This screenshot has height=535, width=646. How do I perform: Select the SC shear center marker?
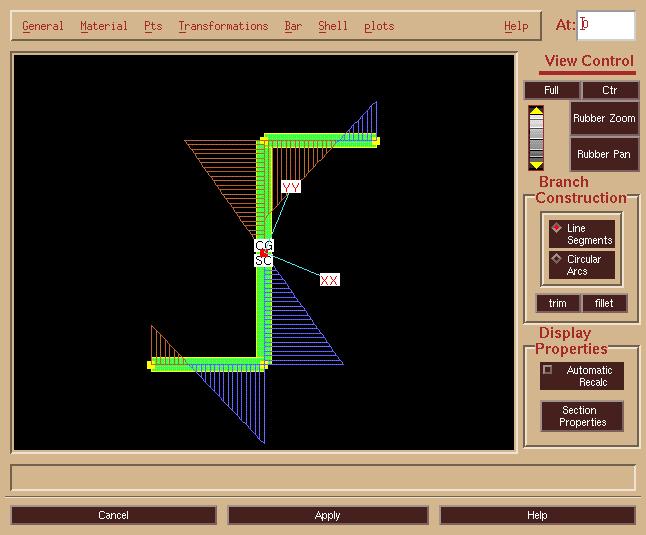[262, 260]
